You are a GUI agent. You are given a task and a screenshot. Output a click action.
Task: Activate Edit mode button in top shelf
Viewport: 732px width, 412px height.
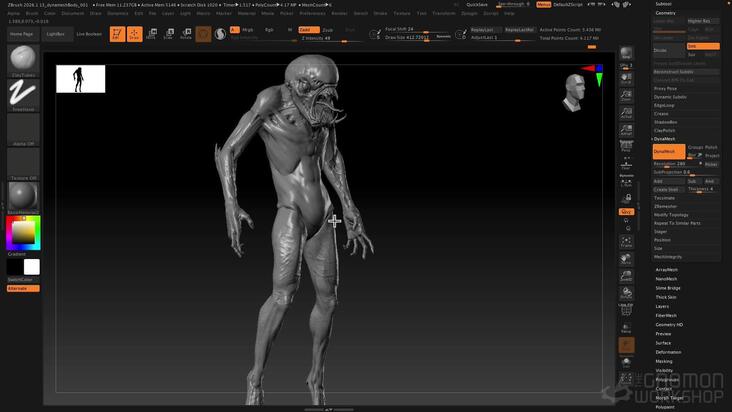click(117, 34)
